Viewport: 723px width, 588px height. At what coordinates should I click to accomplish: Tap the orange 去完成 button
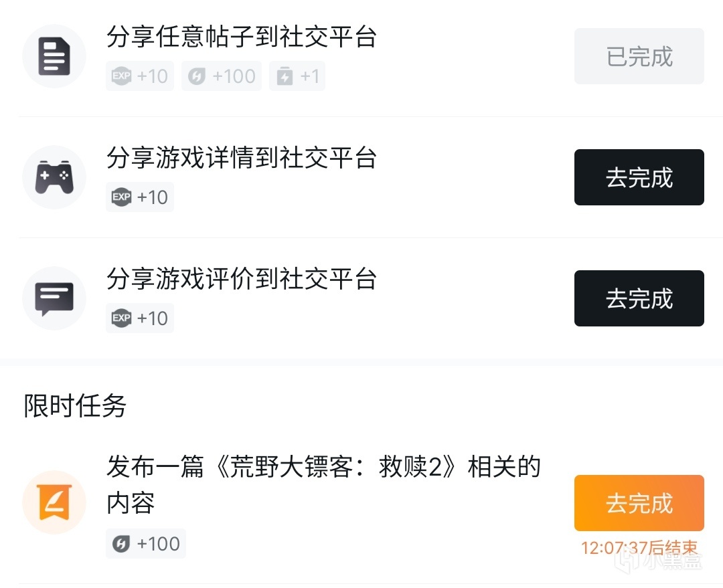click(639, 503)
